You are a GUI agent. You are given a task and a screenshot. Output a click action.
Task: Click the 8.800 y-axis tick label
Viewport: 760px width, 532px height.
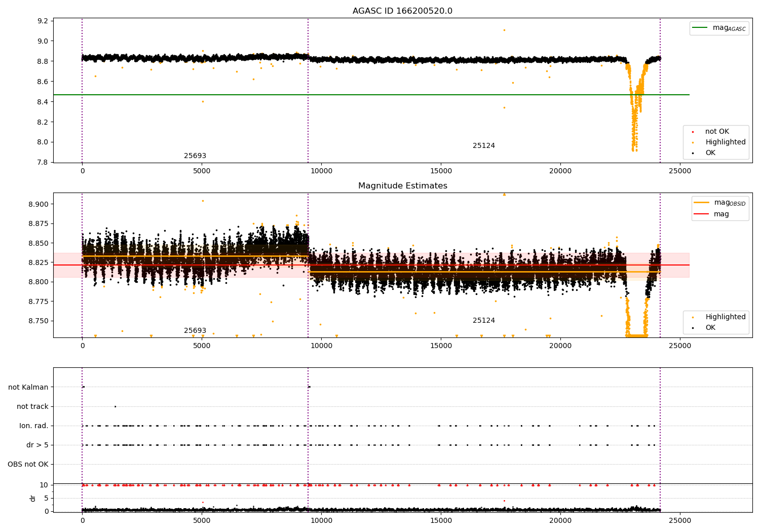39,282
